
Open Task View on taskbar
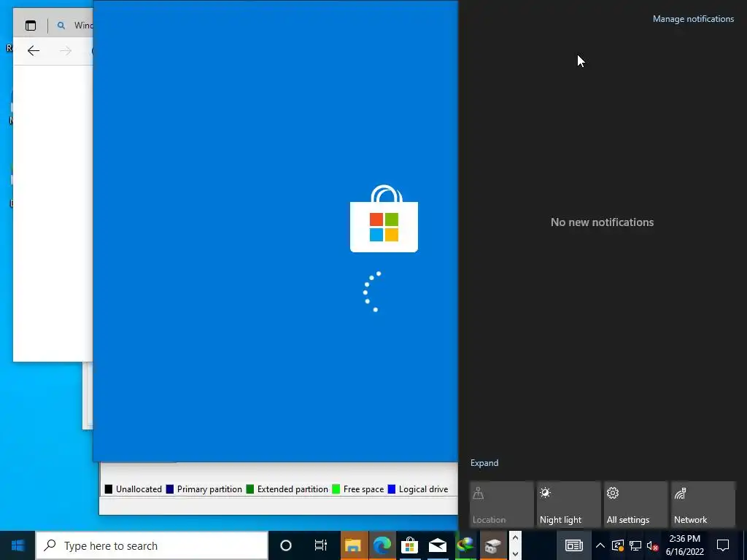(321, 545)
